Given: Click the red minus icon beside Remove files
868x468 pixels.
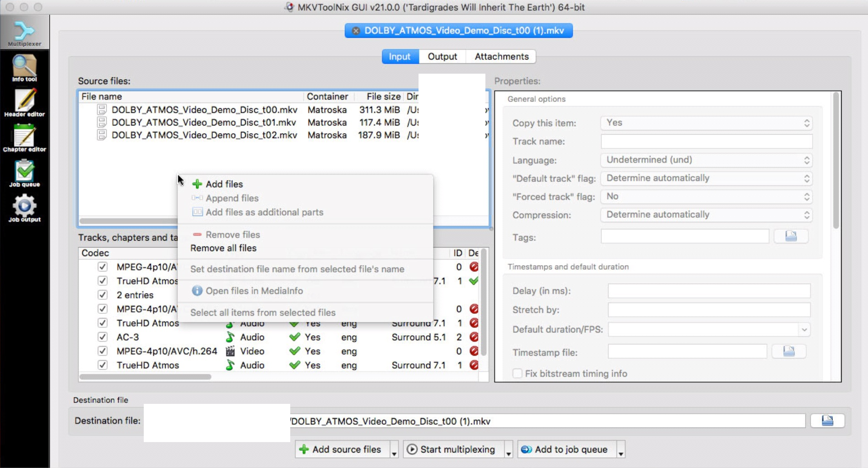Looking at the screenshot, I should [x=197, y=235].
